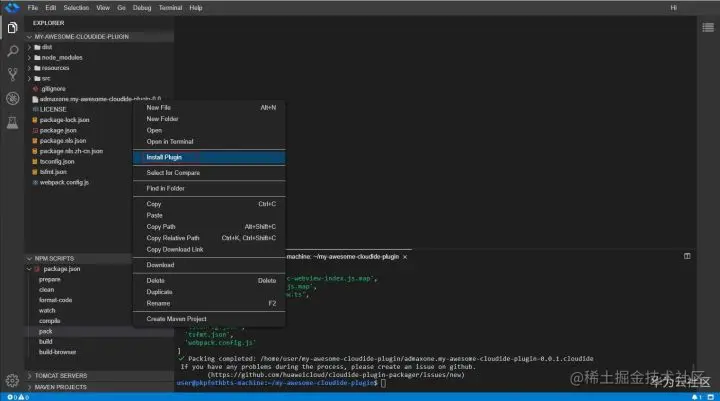The width and height of the screenshot is (720, 401).
Task: Choose Copy Relative Path
Action: [209, 238]
